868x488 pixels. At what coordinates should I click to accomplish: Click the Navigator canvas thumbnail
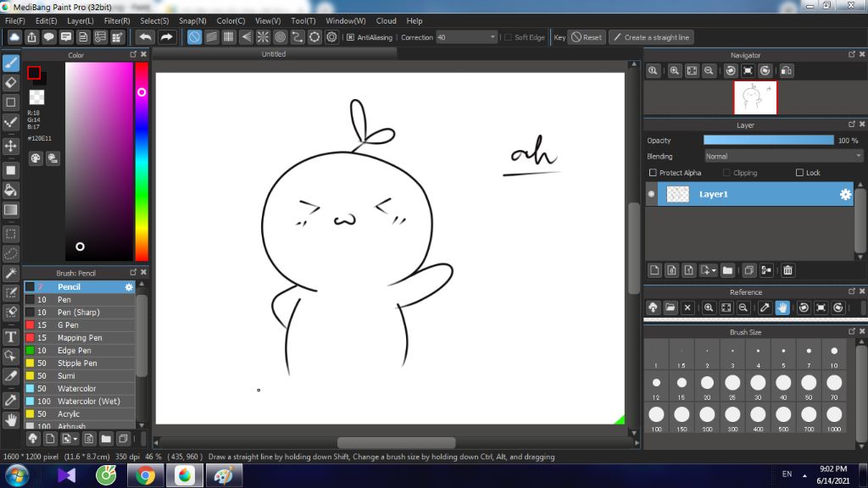pos(755,97)
